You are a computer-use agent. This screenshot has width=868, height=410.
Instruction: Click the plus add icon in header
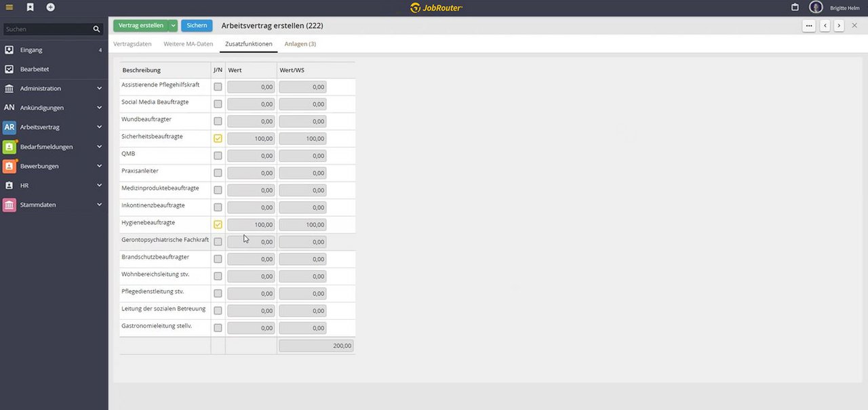click(51, 7)
